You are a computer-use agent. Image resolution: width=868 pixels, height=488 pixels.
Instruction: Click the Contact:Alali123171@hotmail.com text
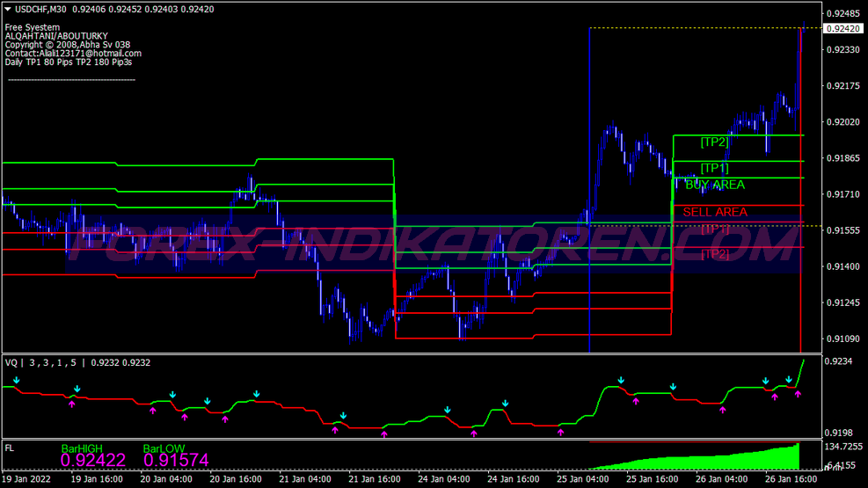click(73, 54)
